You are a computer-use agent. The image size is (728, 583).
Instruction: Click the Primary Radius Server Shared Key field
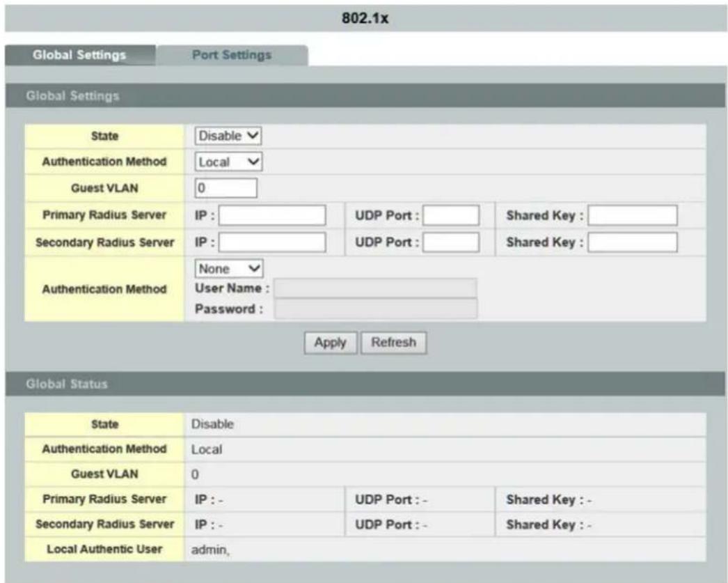633,215
